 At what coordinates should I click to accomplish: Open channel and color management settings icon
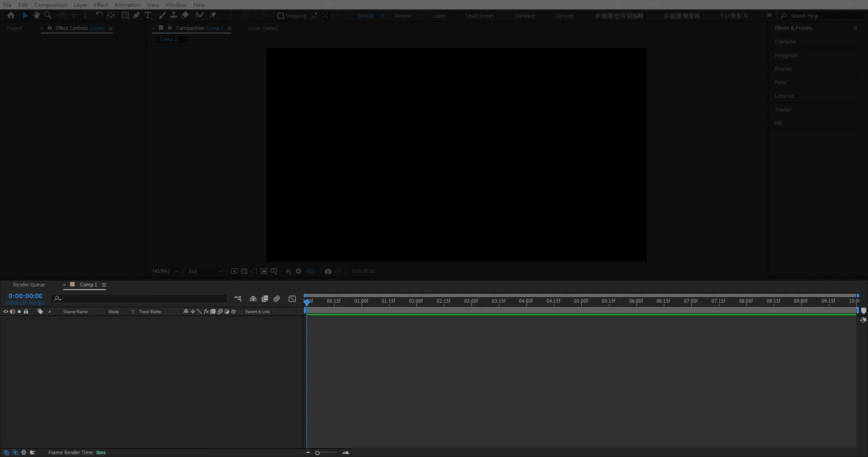[288, 271]
